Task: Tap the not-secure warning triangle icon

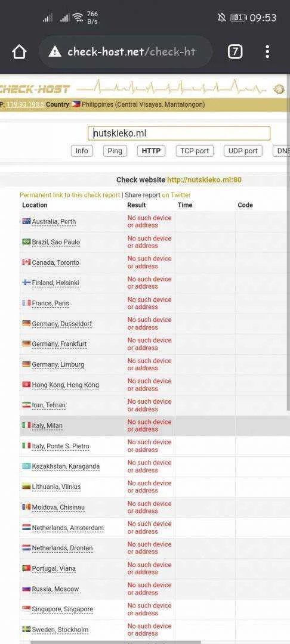Action: [x=55, y=52]
